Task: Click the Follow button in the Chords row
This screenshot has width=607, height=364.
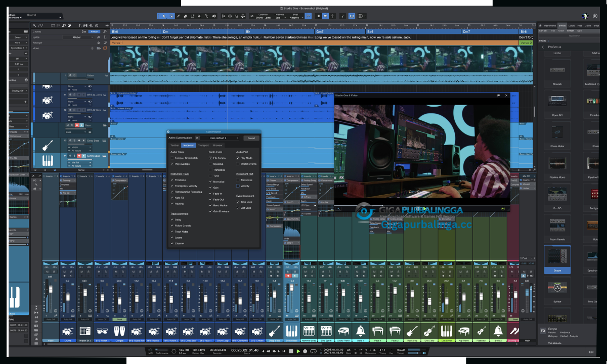Action: (x=94, y=31)
